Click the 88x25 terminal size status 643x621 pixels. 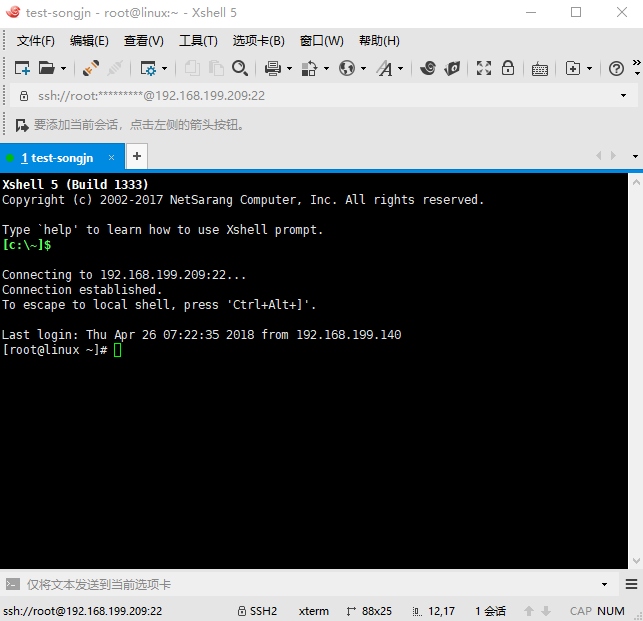pos(369,611)
